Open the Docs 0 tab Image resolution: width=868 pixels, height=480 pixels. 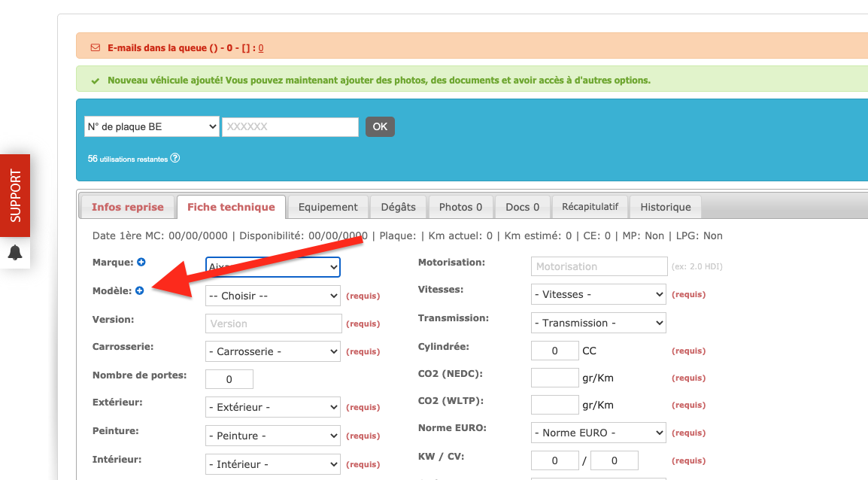[522, 207]
